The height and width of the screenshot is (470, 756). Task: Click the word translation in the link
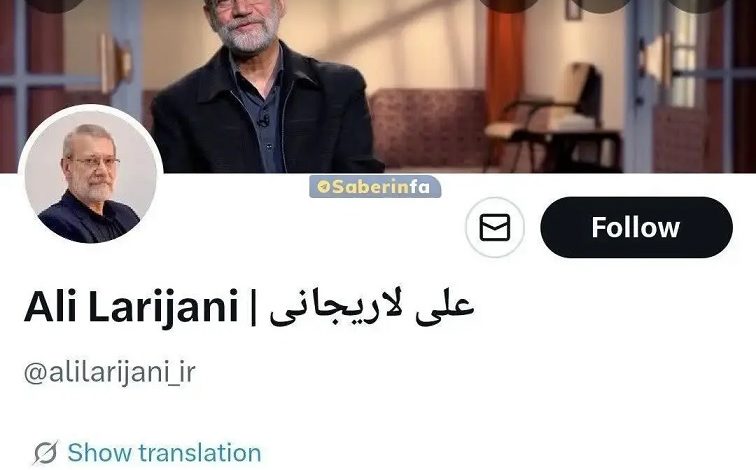200,453
